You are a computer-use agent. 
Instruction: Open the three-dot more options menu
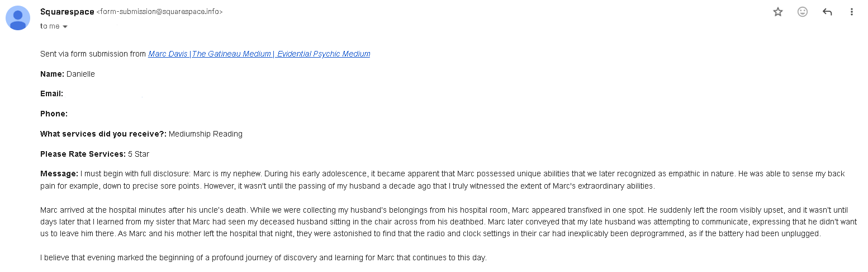click(851, 12)
